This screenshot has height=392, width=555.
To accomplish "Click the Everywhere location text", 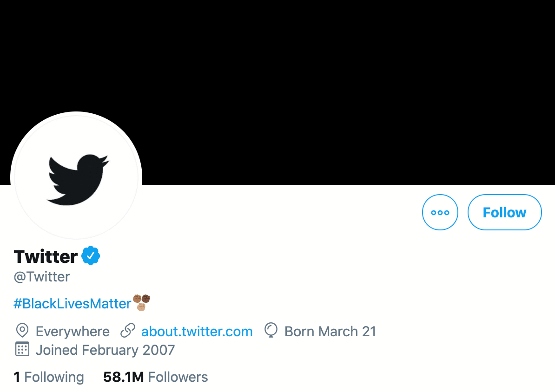I will point(73,332).
